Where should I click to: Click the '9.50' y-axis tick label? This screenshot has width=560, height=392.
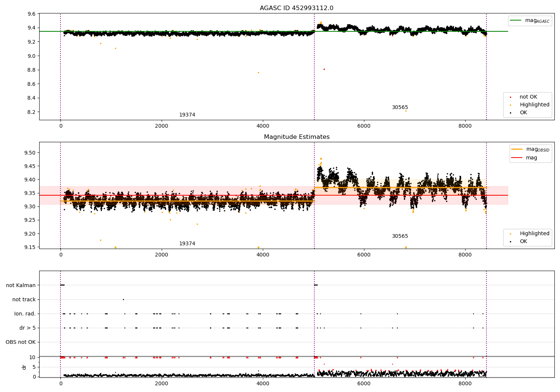click(x=30, y=153)
